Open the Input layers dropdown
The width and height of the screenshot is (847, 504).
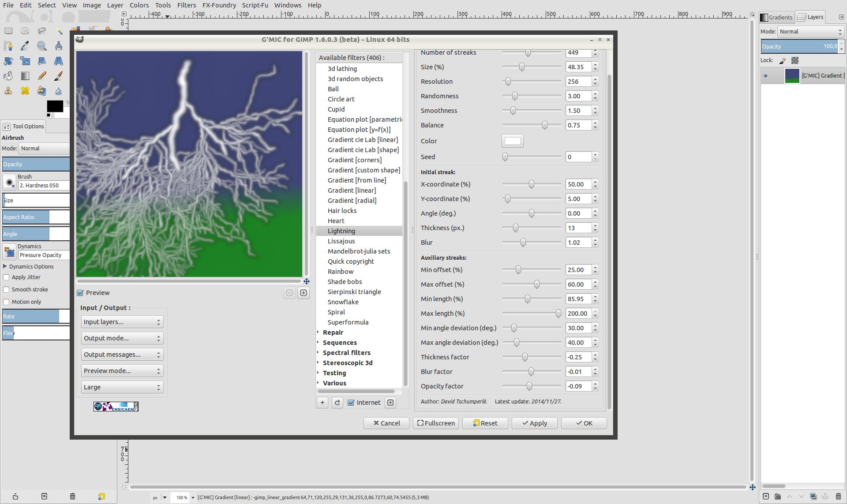click(x=122, y=322)
